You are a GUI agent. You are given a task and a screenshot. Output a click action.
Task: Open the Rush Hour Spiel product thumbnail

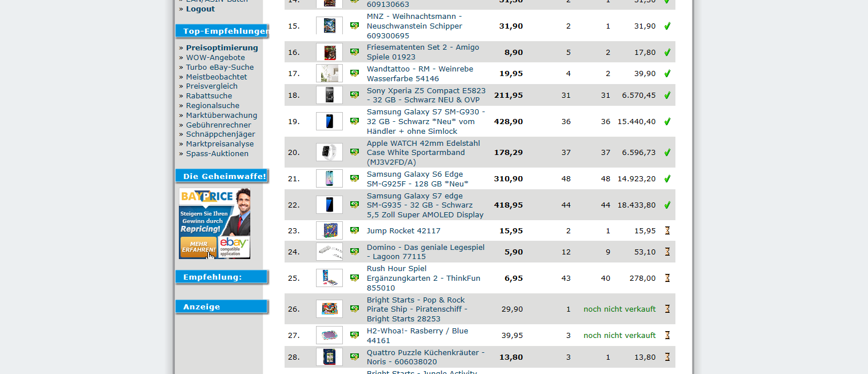[x=329, y=278]
